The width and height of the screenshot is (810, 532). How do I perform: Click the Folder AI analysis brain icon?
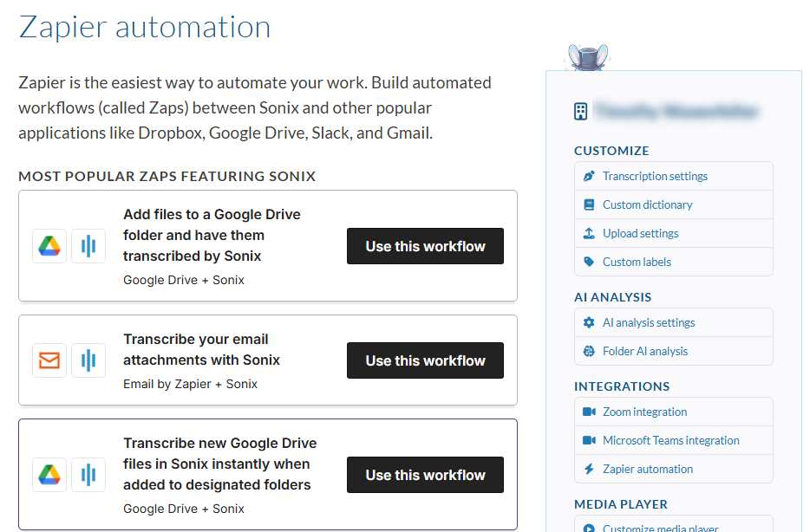(x=589, y=352)
